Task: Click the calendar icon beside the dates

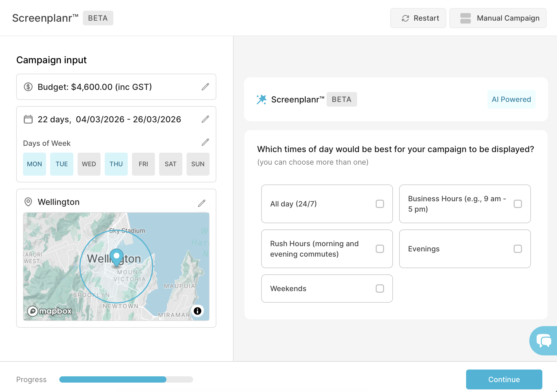Action: point(28,119)
